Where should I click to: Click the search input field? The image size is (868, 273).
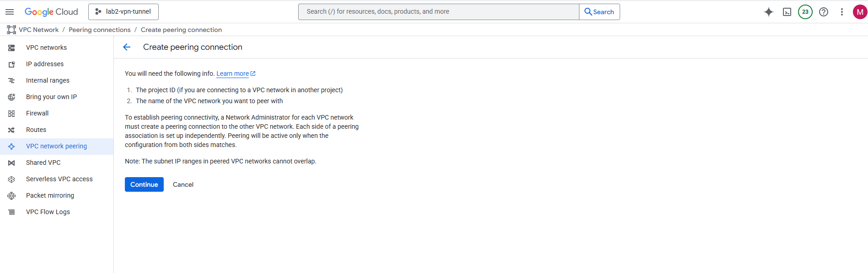click(x=438, y=12)
